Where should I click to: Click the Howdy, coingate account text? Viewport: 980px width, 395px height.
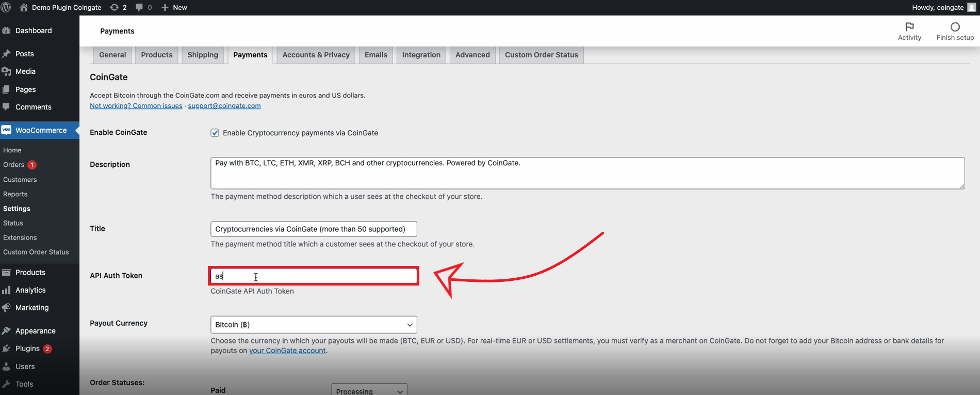938,7
